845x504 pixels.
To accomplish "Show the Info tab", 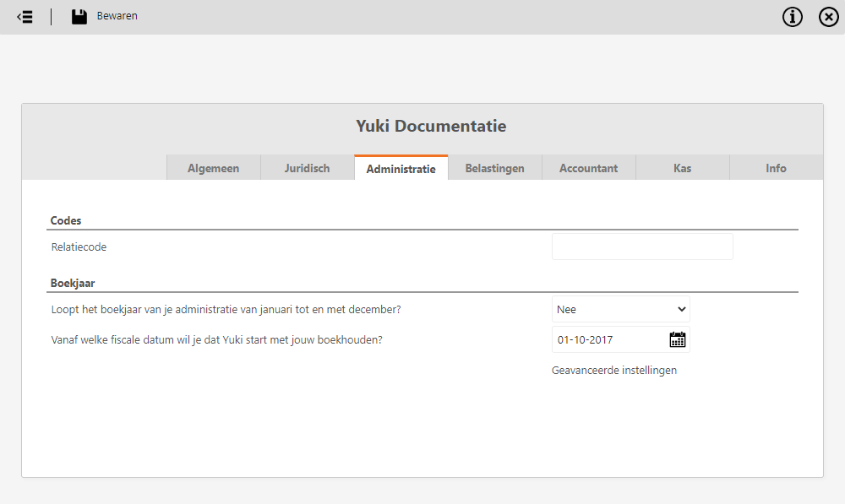I will click(776, 168).
